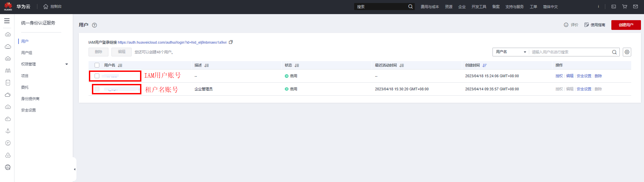
Task: Open 开发工具 menu
Action: [x=479, y=7]
